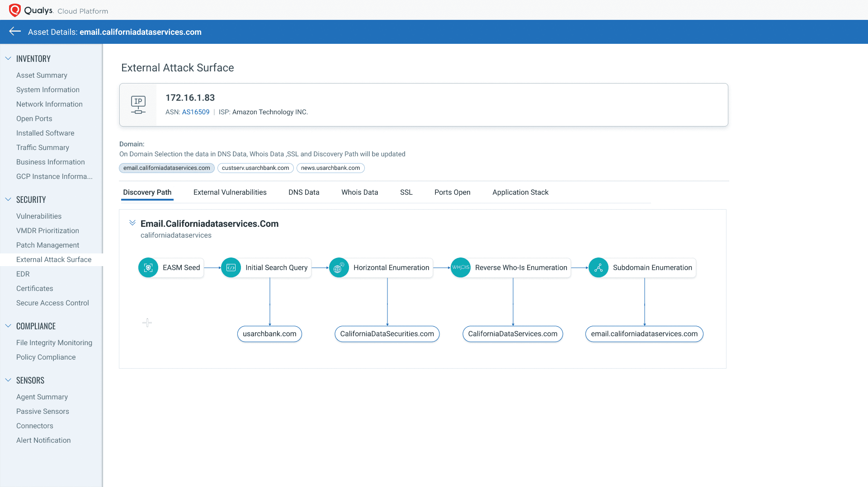Click the CaliforniaDataServices.com result node
The image size is (868, 487).
513,334
